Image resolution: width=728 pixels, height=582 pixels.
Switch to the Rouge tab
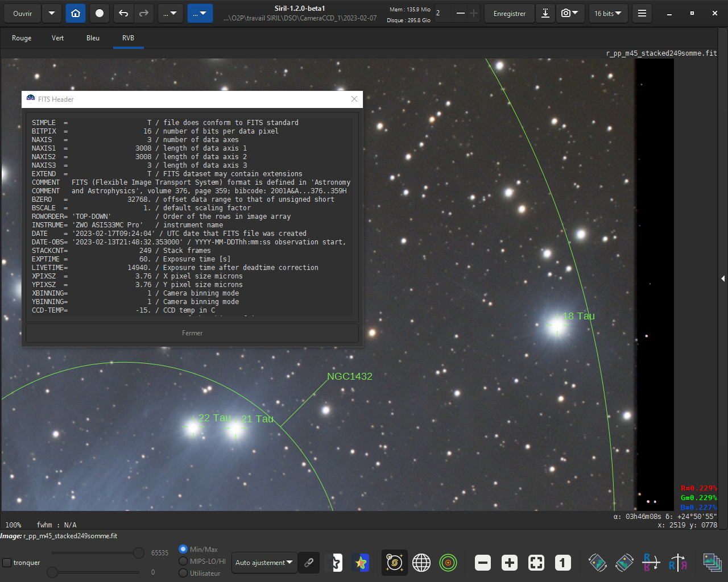point(22,38)
